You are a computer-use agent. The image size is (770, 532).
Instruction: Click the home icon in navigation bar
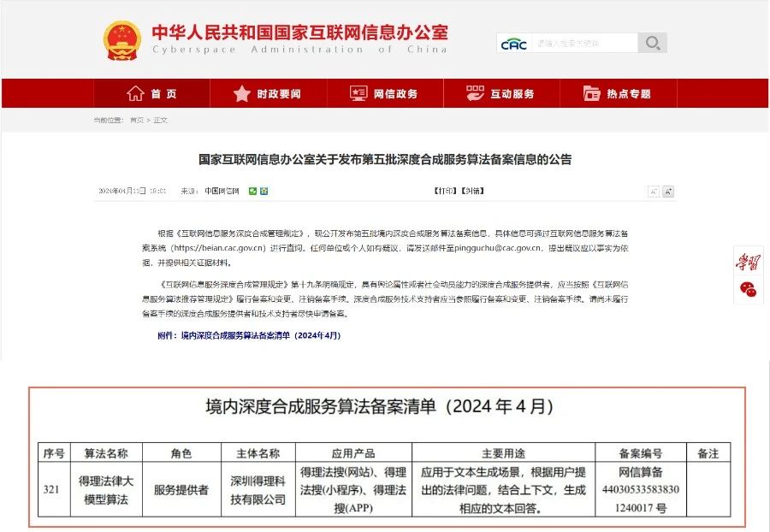coord(135,93)
